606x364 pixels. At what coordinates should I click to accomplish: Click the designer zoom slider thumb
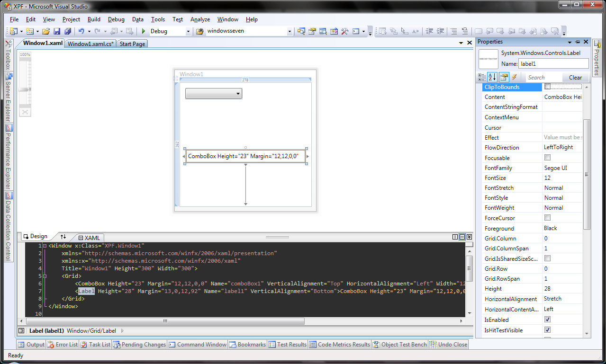[25, 89]
